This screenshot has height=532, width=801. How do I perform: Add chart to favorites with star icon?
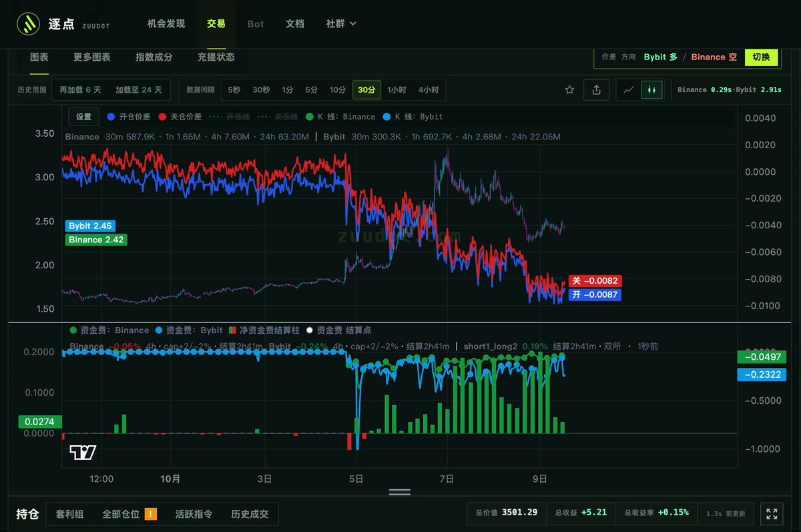coord(569,89)
